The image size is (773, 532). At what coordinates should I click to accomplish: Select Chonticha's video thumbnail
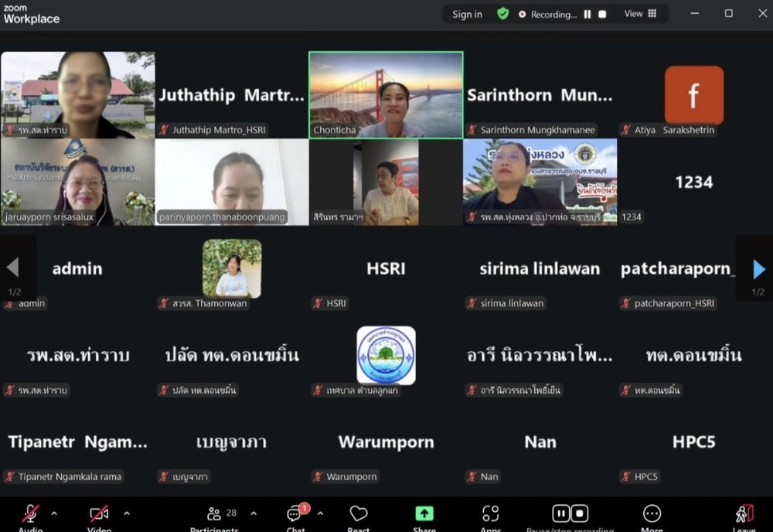click(386, 94)
